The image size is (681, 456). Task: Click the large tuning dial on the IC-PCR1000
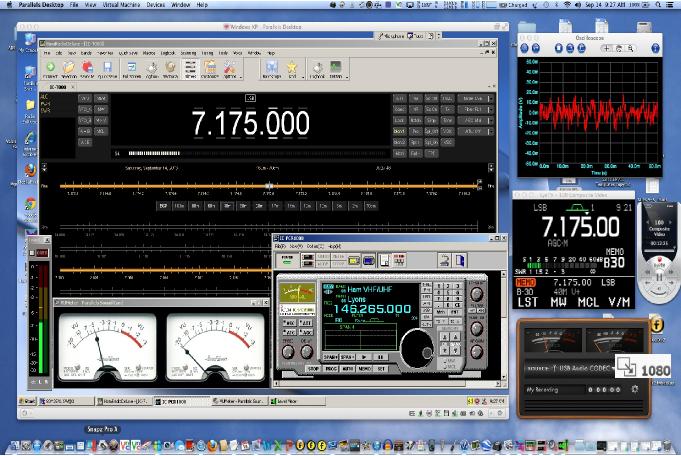tap(417, 348)
